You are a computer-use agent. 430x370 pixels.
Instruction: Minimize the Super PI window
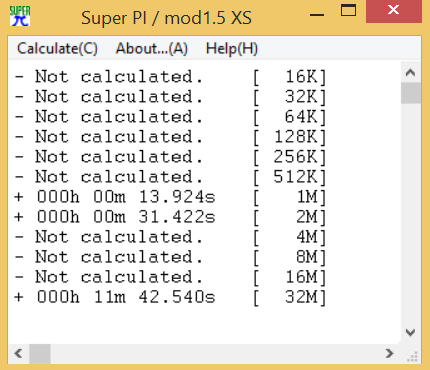click(x=317, y=15)
